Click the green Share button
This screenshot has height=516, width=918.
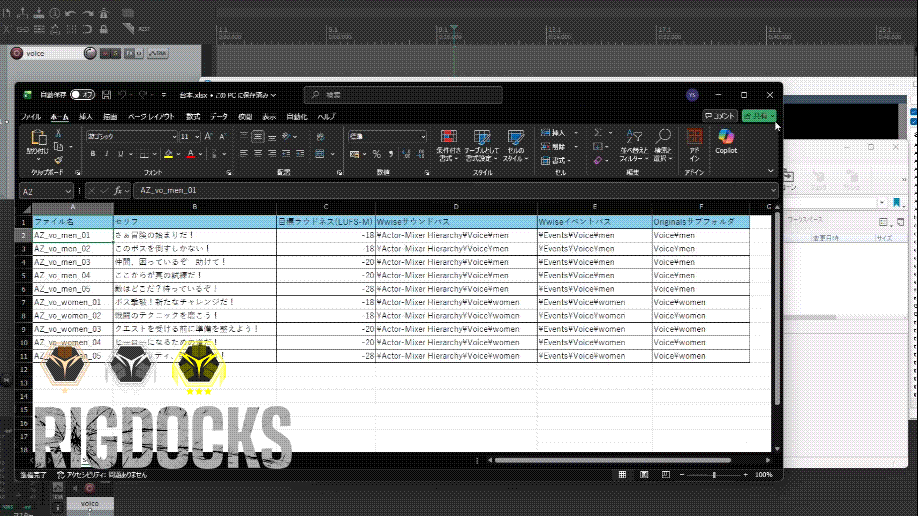[759, 116]
